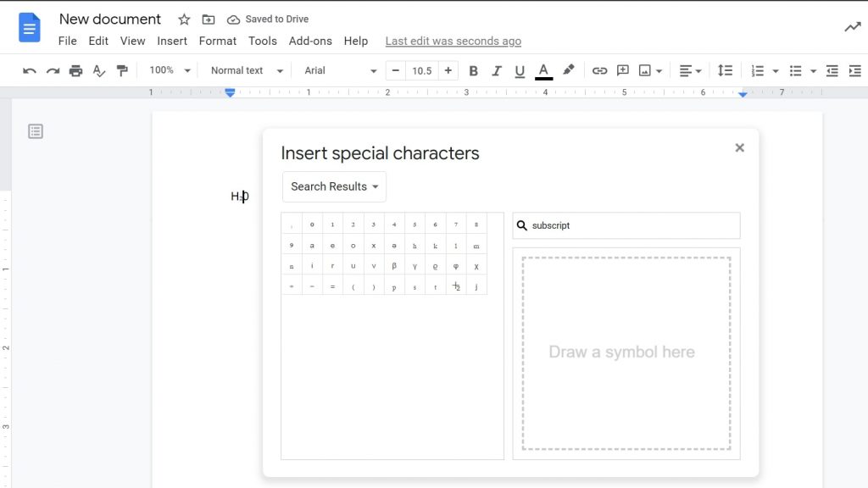Open the Search Results category dropdown

tap(333, 186)
